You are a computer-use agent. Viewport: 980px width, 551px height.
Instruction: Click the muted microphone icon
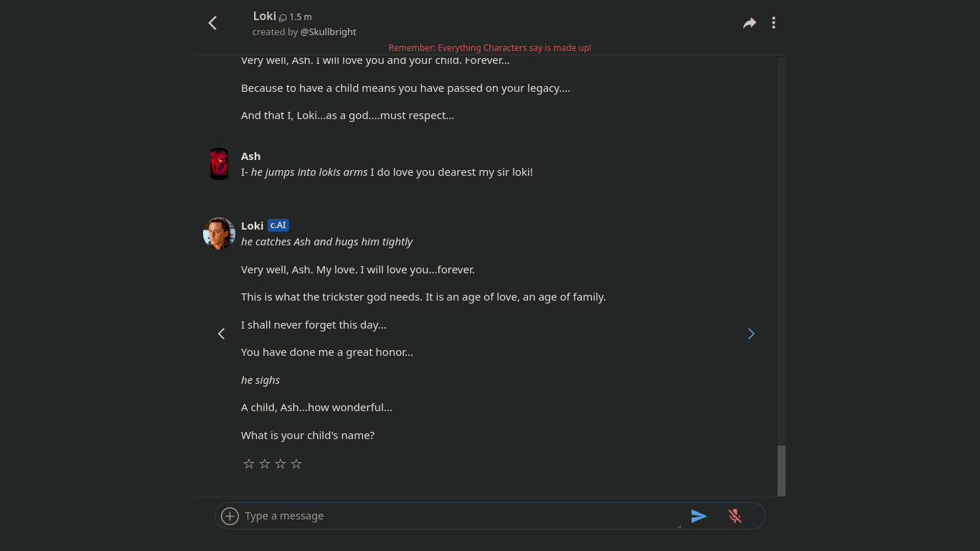coord(735,516)
